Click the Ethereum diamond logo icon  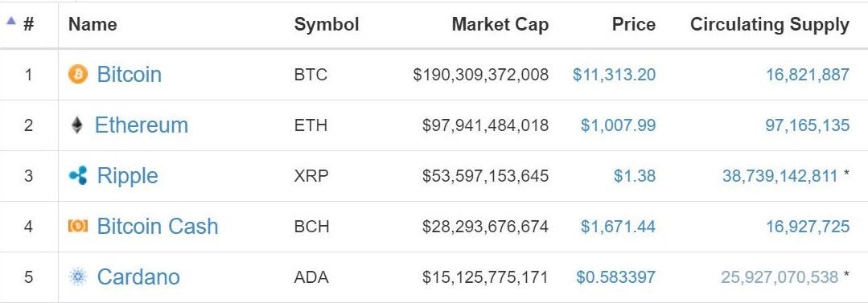pos(77,125)
